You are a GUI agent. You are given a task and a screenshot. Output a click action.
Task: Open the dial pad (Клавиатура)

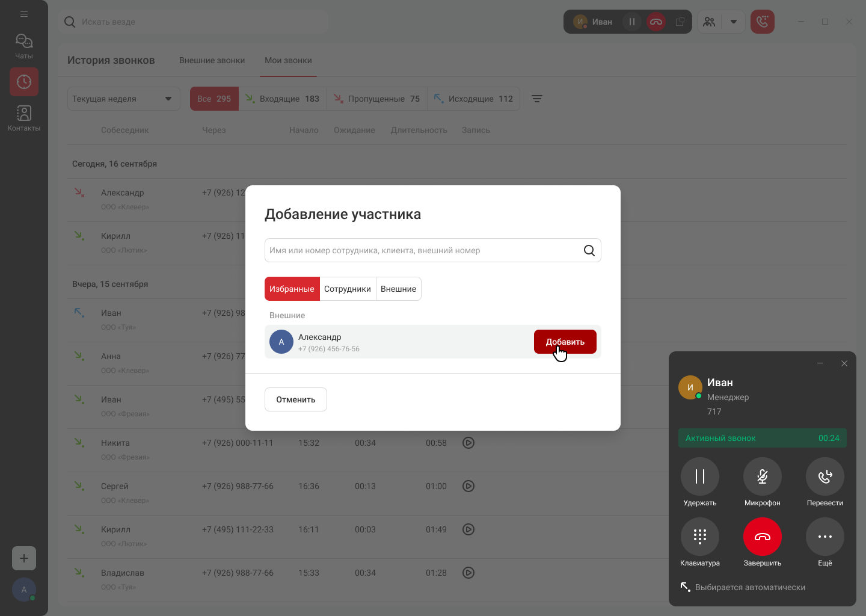click(699, 537)
